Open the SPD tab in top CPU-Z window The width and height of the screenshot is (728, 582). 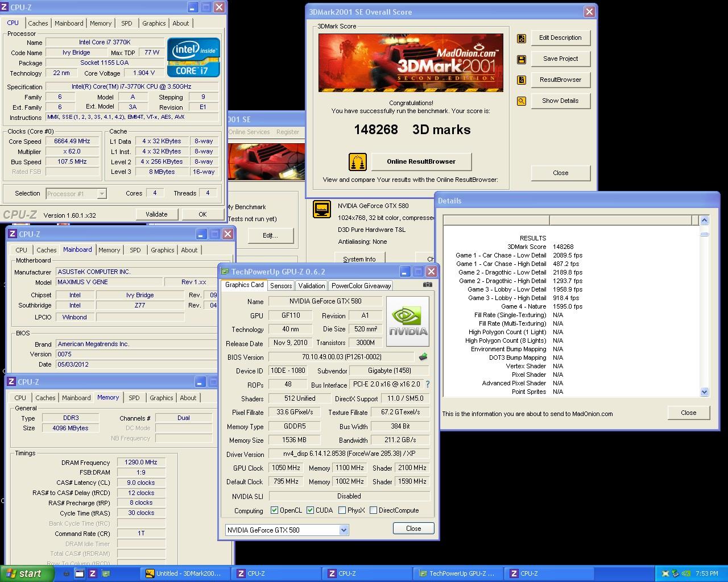pos(126,23)
